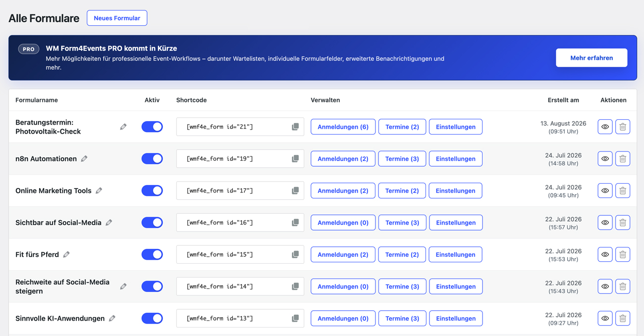Click pencil icon next to n8n Automationen
This screenshot has width=644, height=336.
[84, 159]
